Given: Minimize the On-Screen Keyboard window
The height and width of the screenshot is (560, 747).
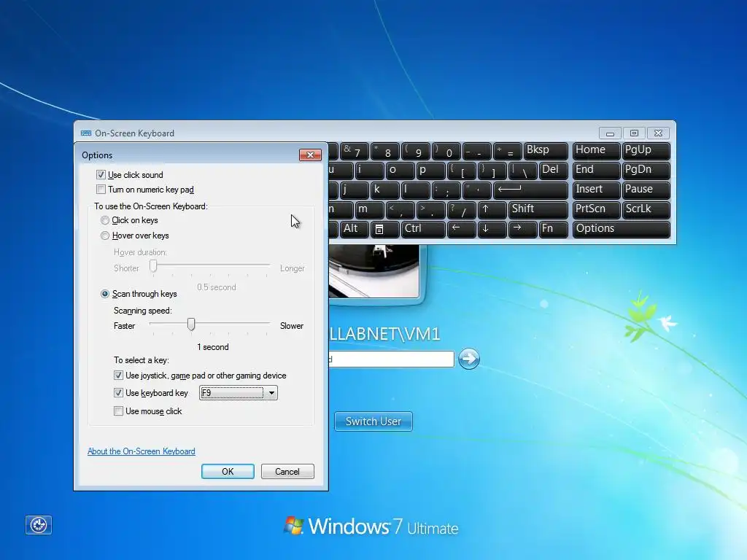Looking at the screenshot, I should click(x=610, y=133).
